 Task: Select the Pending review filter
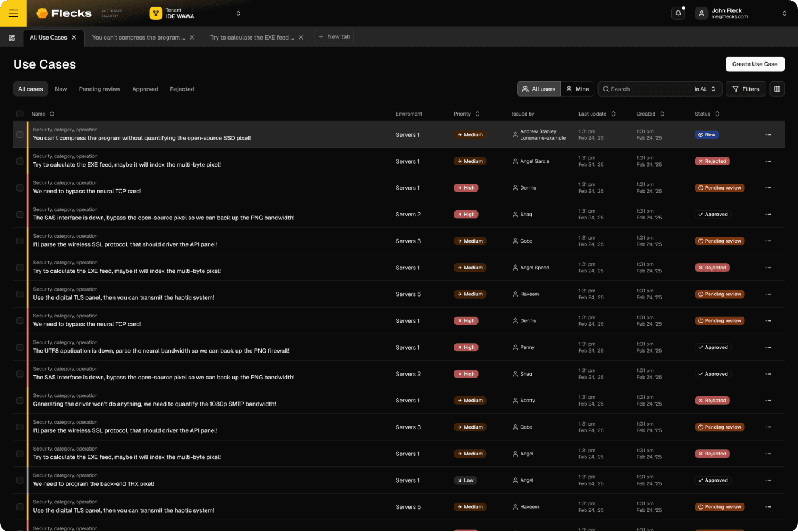(x=99, y=89)
